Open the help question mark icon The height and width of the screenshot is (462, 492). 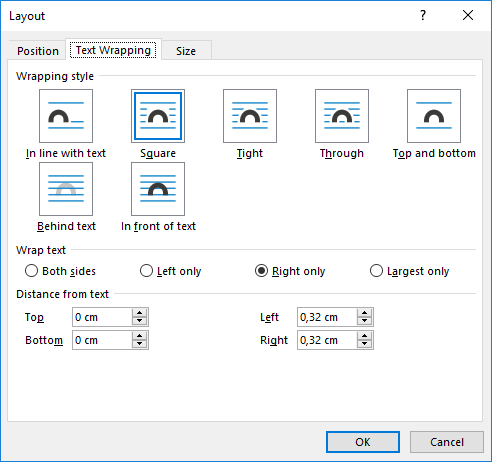pyautogui.click(x=423, y=15)
